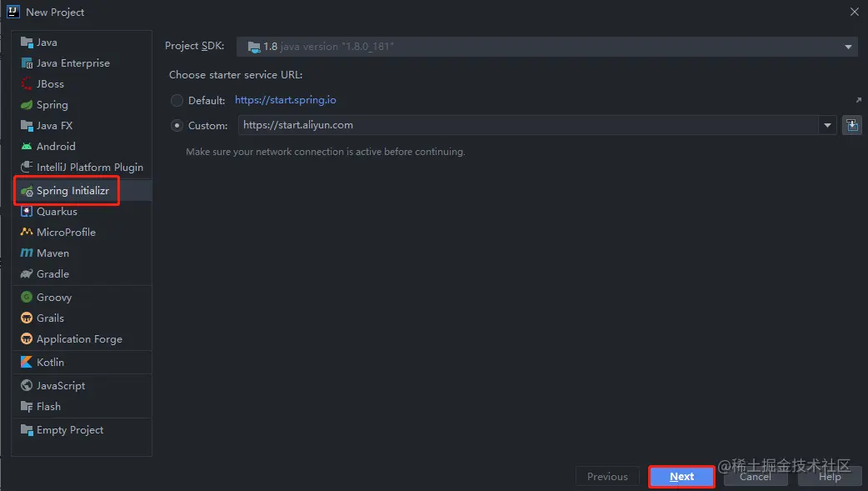Click the Empty Project folder icon
Screen dimensions: 868x491
pos(27,429)
